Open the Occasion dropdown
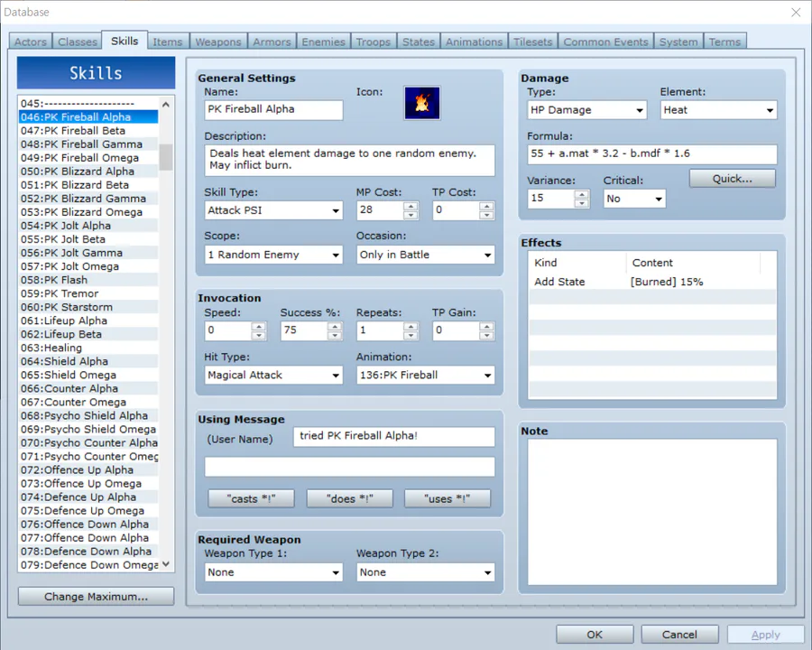 pos(425,255)
